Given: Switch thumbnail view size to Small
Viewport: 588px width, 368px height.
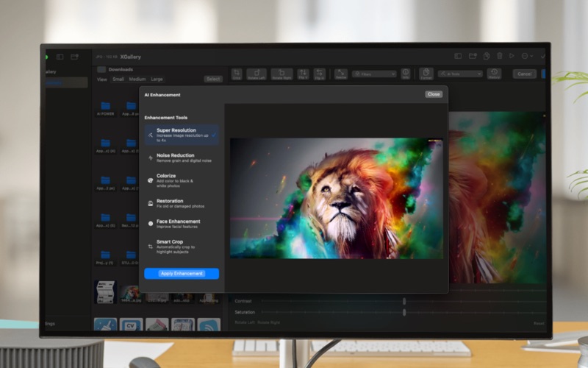Looking at the screenshot, I should [118, 79].
